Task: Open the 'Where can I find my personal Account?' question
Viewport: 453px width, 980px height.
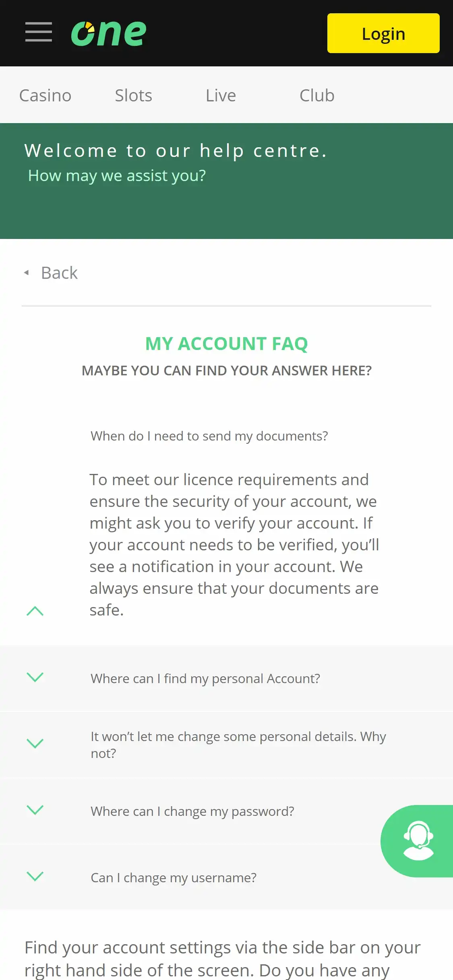Action: (205, 679)
